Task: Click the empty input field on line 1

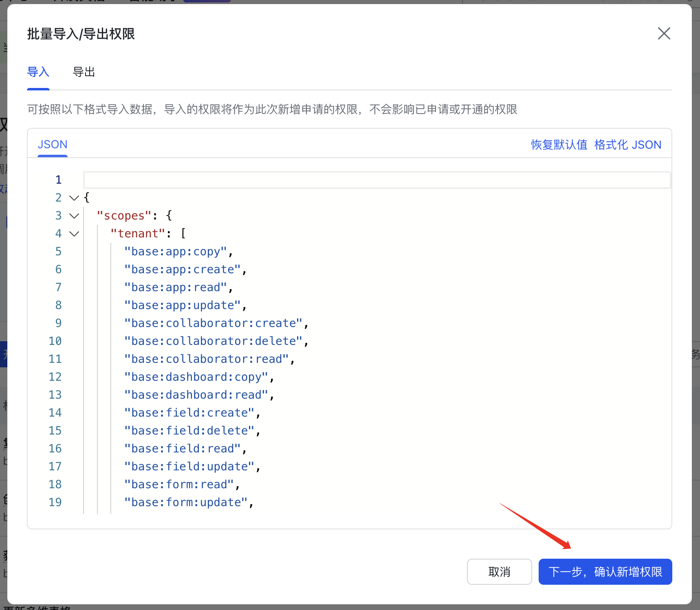Action: (x=367, y=180)
